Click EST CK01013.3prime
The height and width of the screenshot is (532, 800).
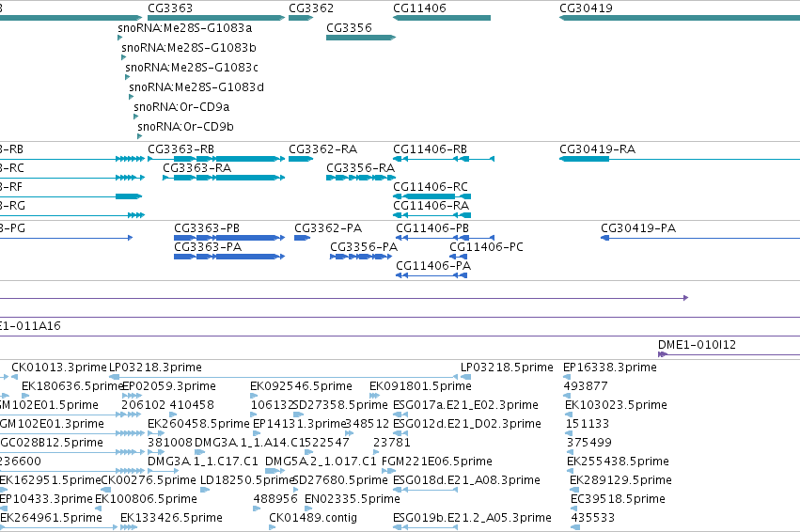pos(59,368)
